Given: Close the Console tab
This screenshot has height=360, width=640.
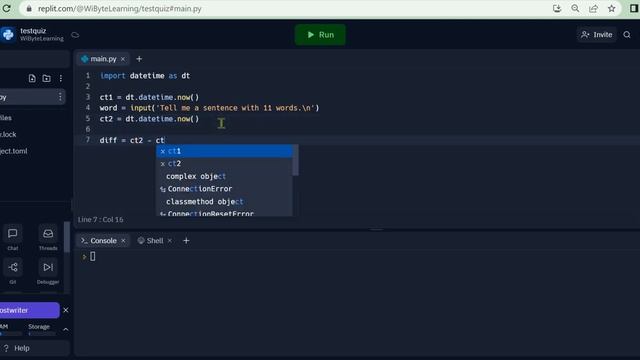Looking at the screenshot, I should pos(123,241).
